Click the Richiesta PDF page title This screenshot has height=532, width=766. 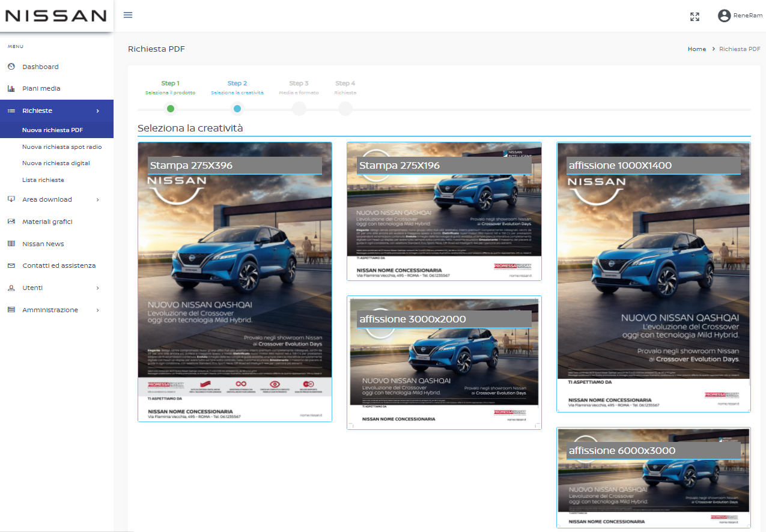[x=156, y=49]
